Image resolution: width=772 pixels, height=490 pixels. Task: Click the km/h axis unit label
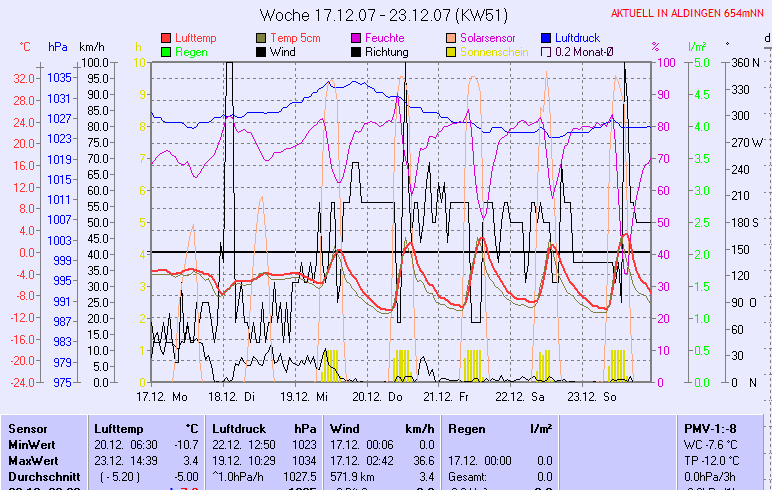[92, 47]
